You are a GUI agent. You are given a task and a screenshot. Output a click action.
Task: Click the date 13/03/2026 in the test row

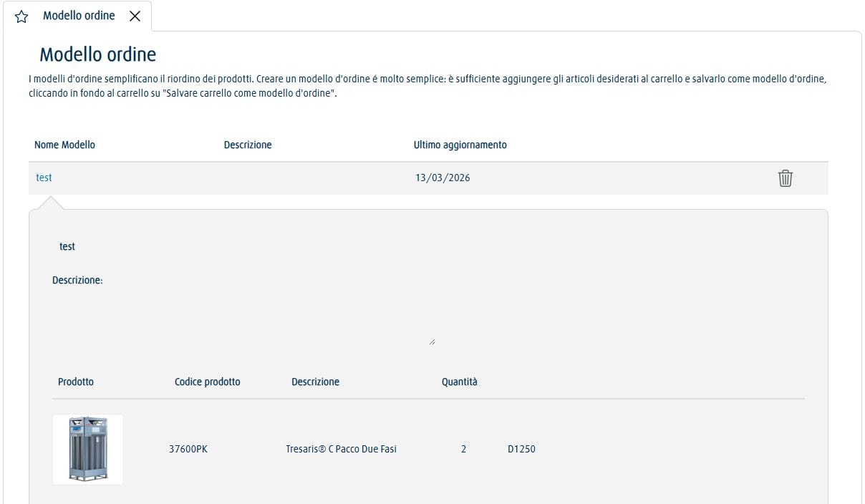click(443, 178)
